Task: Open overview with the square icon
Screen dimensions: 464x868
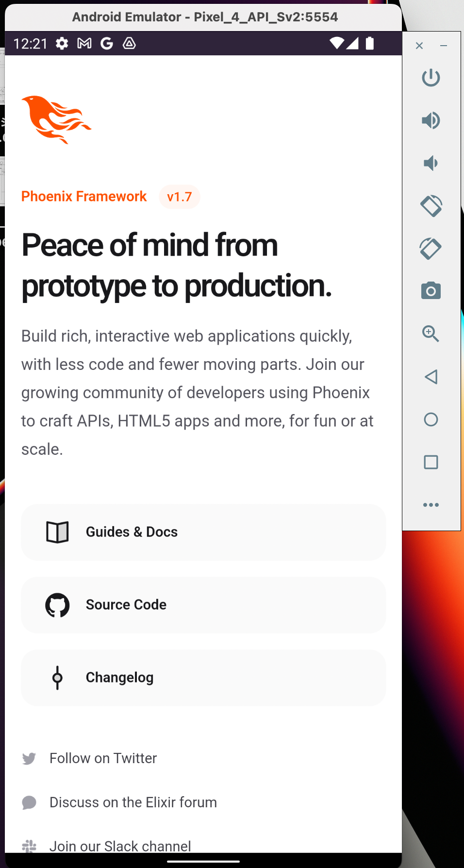Action: [x=431, y=462]
